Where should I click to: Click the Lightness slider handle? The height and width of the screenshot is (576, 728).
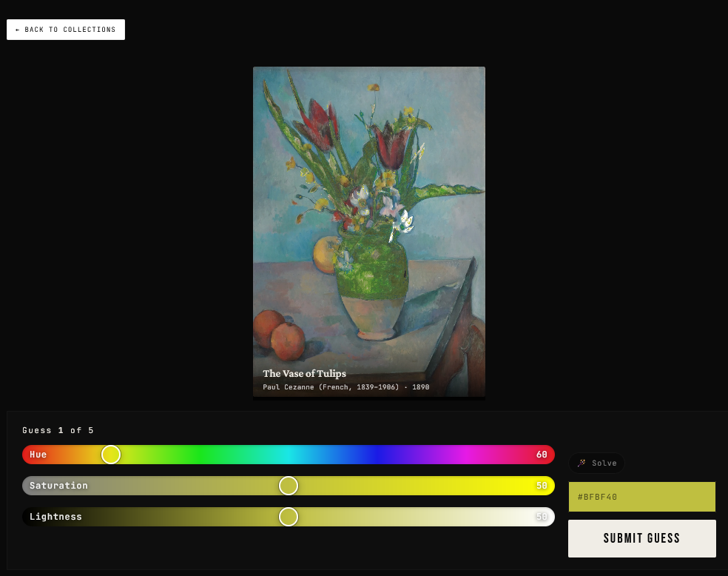coord(289,517)
